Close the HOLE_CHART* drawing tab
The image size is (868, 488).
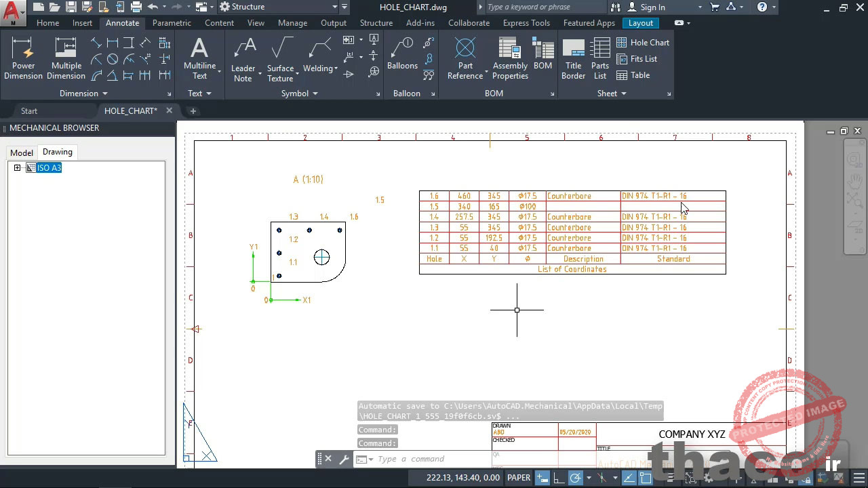click(x=169, y=110)
